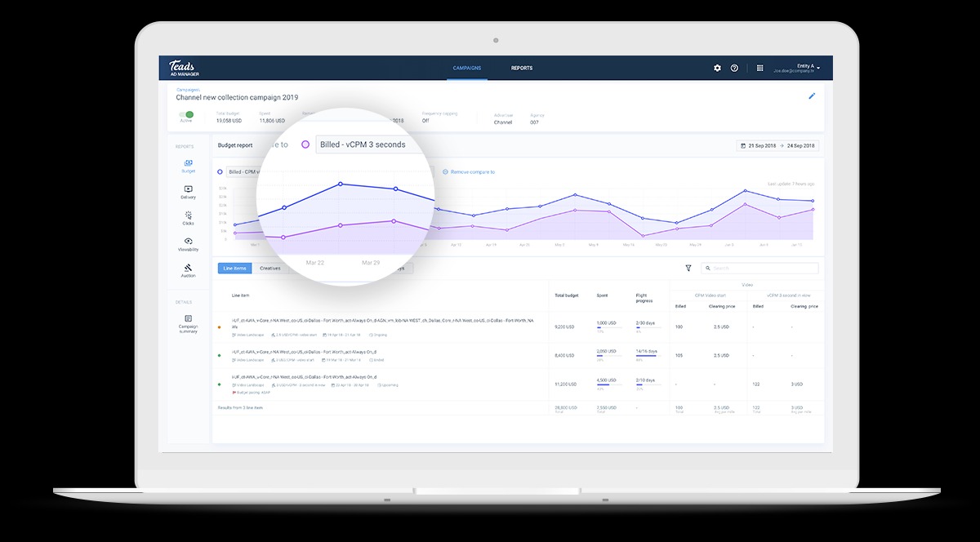Viewport: 980px width, 542px height.
Task: Select the Creatives tab
Action: pyautogui.click(x=269, y=268)
